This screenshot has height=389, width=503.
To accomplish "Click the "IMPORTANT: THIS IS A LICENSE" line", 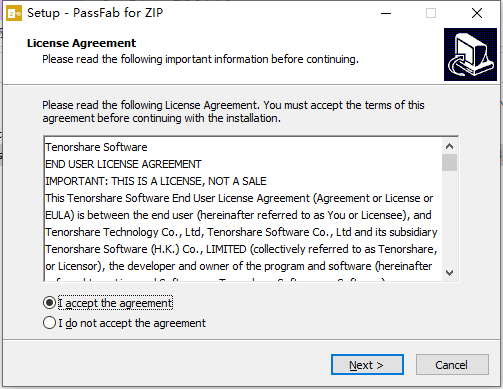I will coord(156,181).
